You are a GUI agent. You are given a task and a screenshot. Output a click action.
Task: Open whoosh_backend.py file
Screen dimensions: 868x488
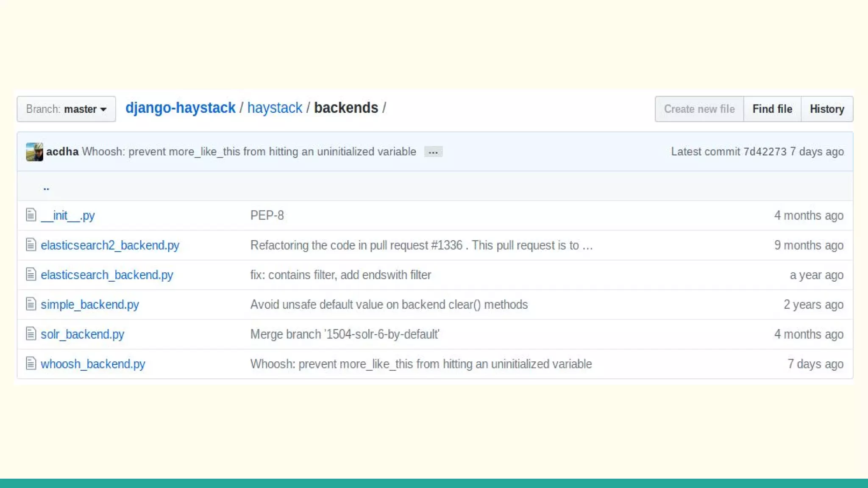coord(93,364)
